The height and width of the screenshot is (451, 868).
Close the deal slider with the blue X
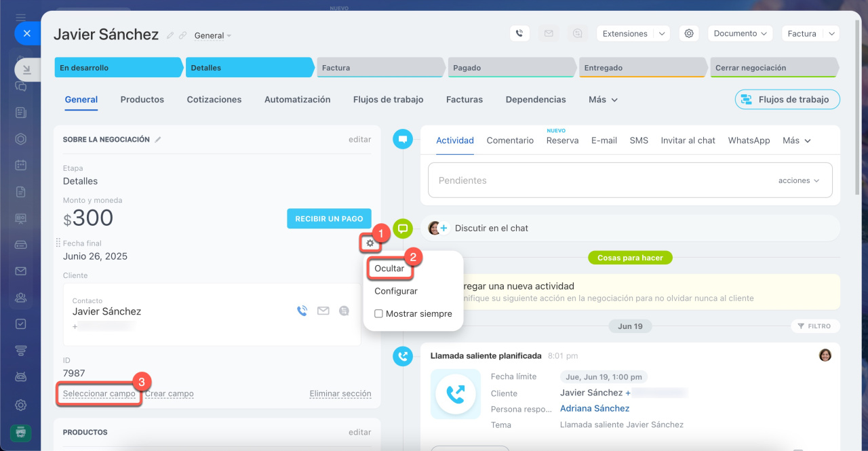coord(26,33)
